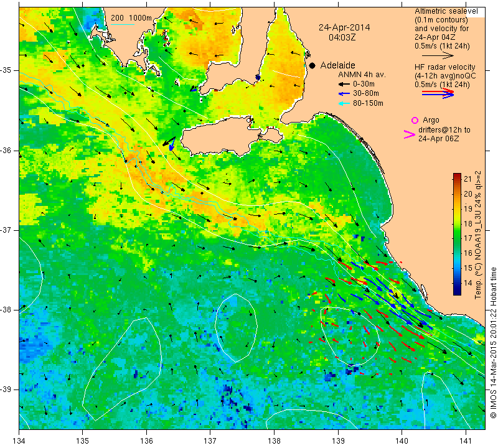
Task: Click the longitude 140 axis label
Action: click(x=402, y=441)
